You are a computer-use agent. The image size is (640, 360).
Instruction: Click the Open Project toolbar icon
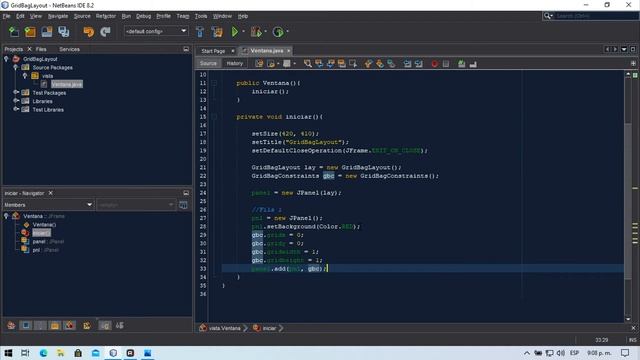click(47, 31)
